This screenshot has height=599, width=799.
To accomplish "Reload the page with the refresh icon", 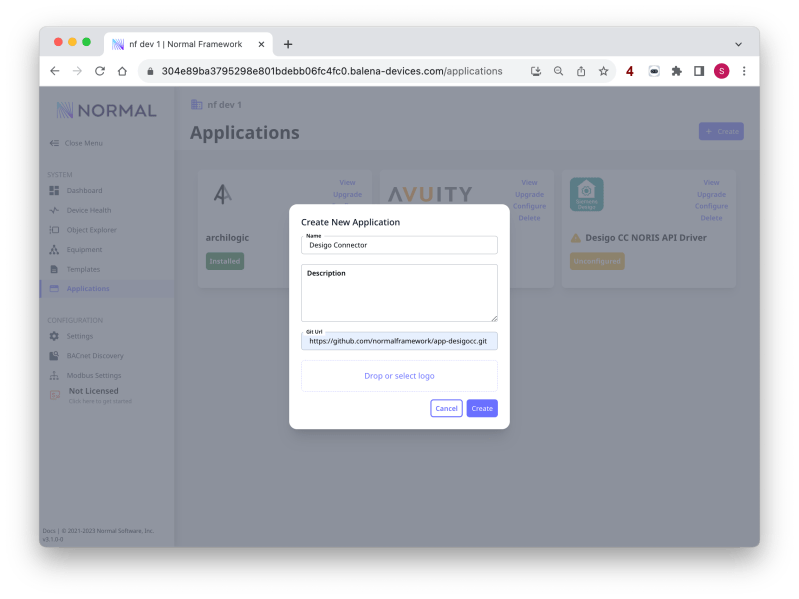I will tap(100, 71).
